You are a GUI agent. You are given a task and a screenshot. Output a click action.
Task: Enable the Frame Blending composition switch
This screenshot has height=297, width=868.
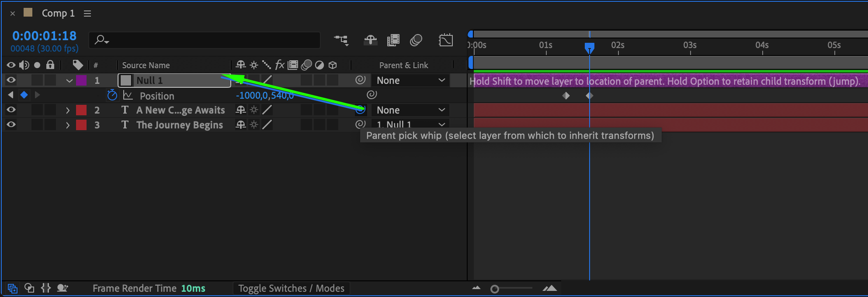pos(393,41)
